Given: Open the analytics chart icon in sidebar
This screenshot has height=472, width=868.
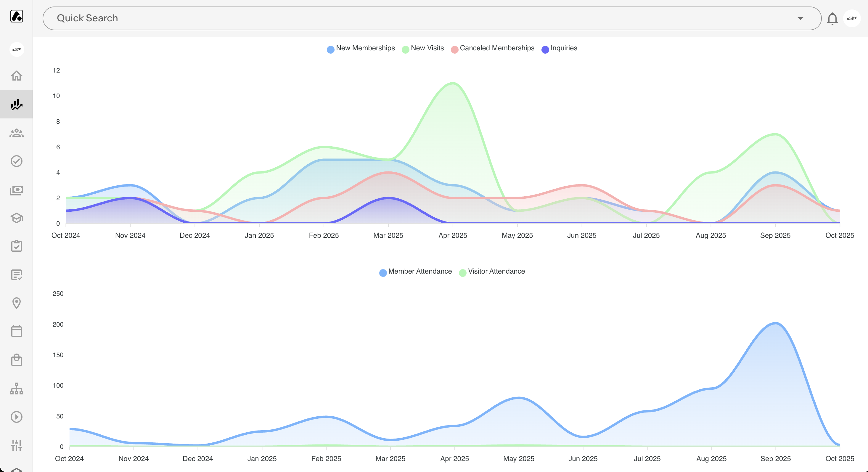Looking at the screenshot, I should (x=16, y=105).
